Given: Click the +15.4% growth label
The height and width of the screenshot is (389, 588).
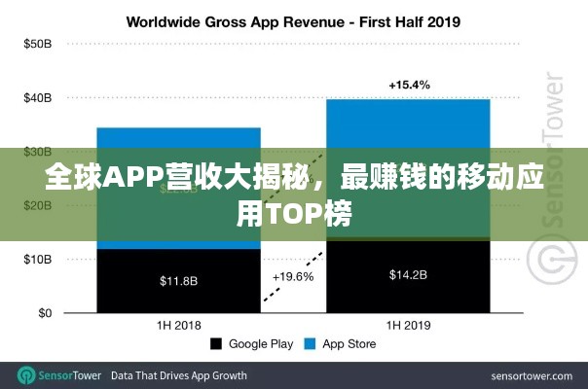Looking at the screenshot, I should [408, 86].
